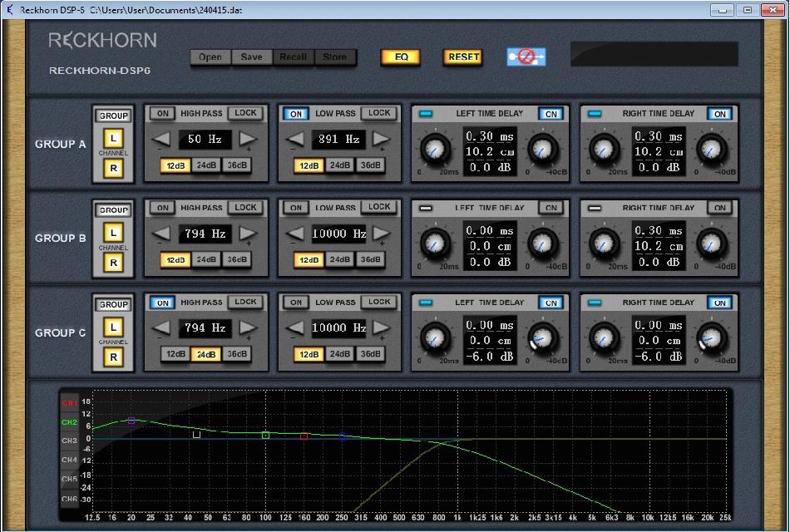Select CH2 curve in the graph
790x532 pixels.
click(x=70, y=422)
